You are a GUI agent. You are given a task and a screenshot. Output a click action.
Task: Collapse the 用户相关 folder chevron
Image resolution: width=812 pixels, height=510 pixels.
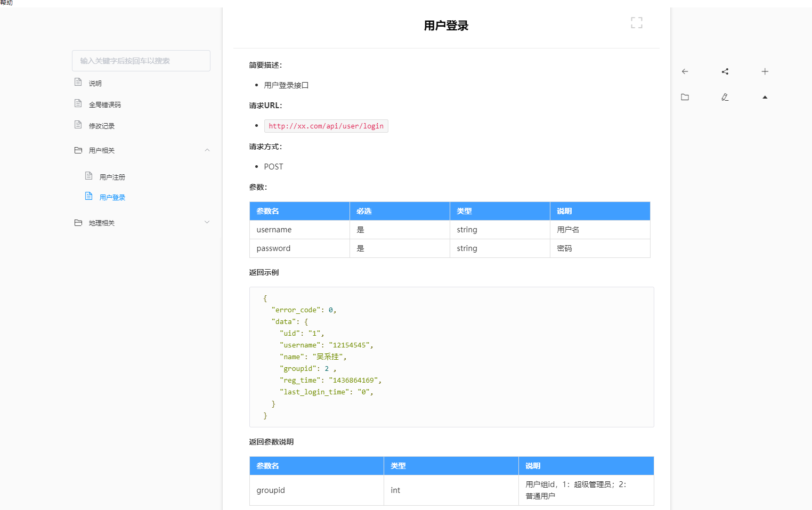pos(207,150)
